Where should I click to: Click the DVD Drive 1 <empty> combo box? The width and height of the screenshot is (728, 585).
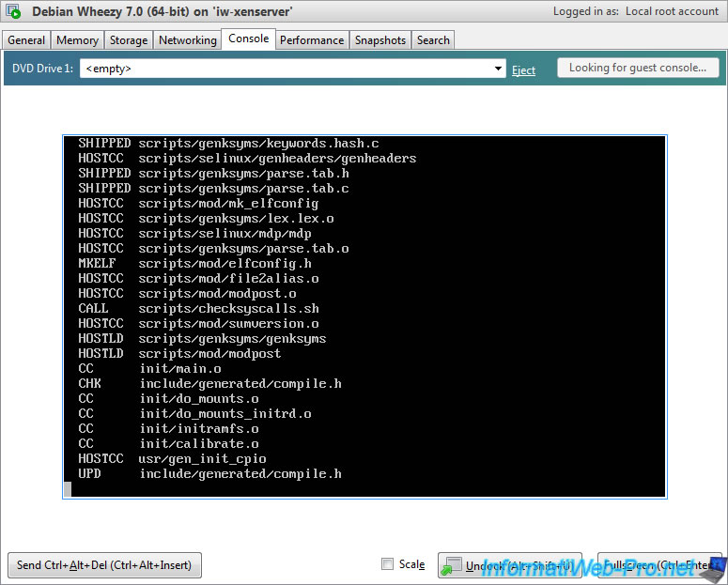click(x=292, y=69)
